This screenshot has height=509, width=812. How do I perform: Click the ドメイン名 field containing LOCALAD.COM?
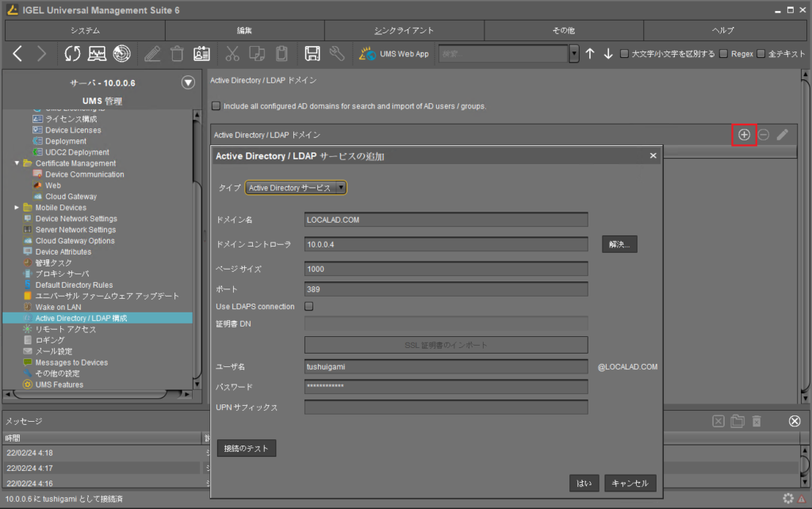[x=446, y=220]
